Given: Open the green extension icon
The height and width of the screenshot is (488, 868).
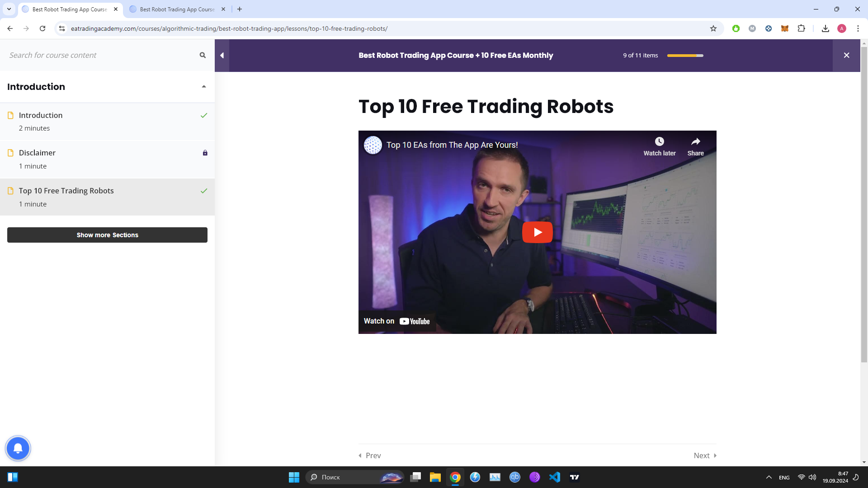Looking at the screenshot, I should (736, 28).
